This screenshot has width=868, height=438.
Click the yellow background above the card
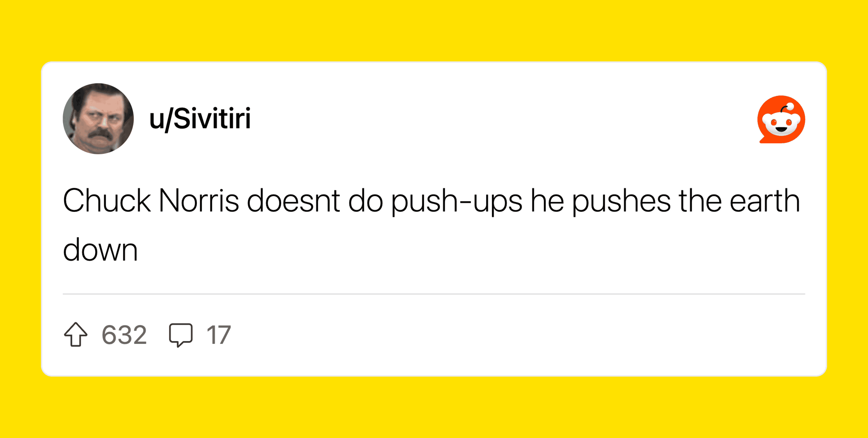(x=434, y=29)
